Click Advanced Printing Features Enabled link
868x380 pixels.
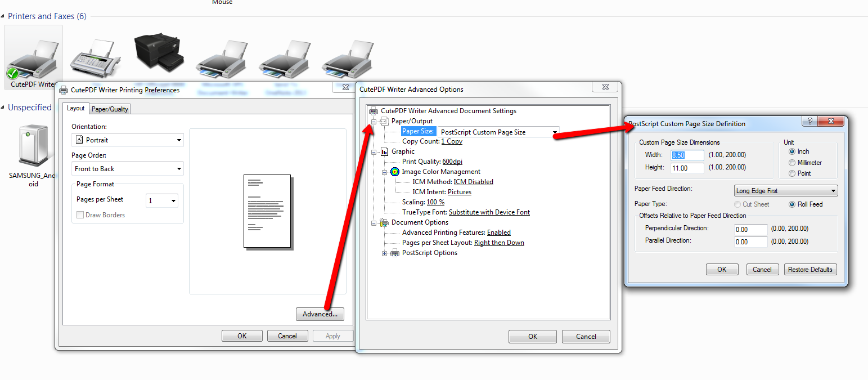(499, 233)
